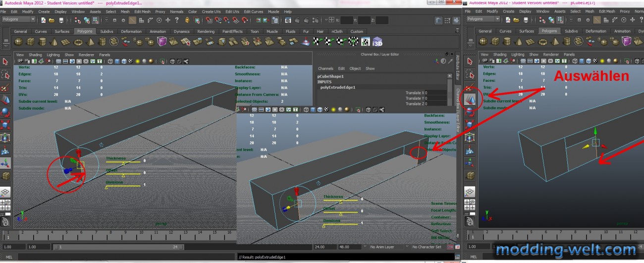644x263 pixels.
Task: Click polygon Cone shelf icon in left window
Action: (x=54, y=42)
